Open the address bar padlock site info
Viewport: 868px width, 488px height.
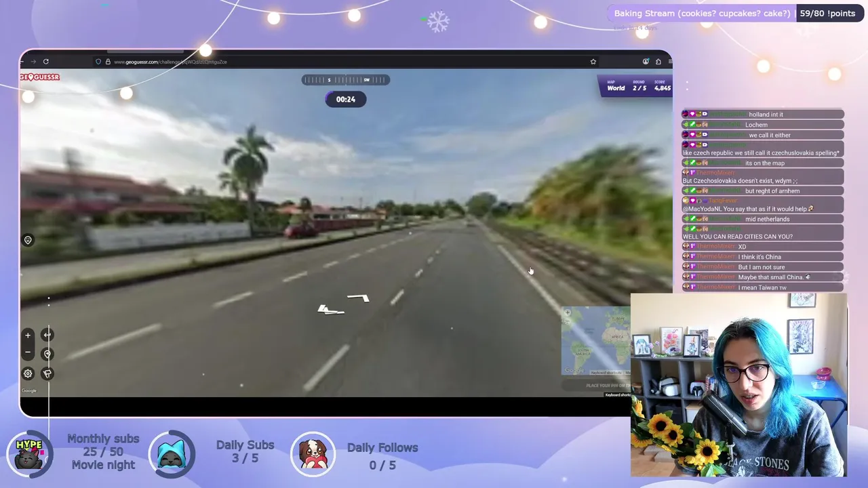click(x=107, y=62)
